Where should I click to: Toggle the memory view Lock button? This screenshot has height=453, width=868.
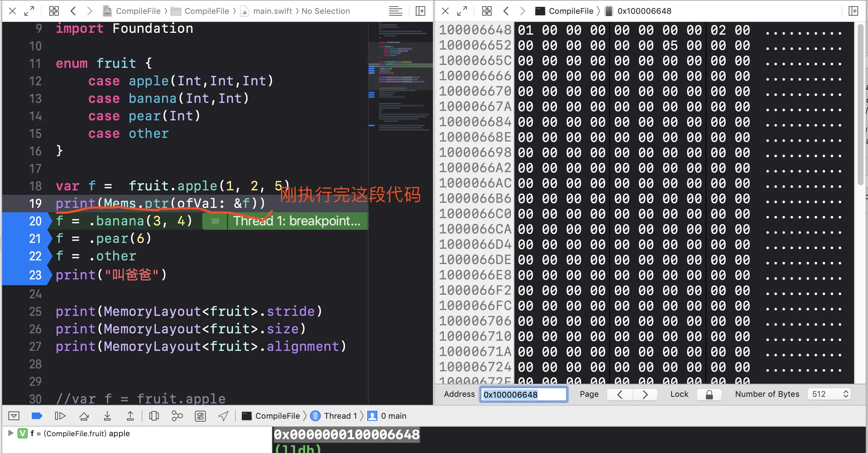[709, 394]
